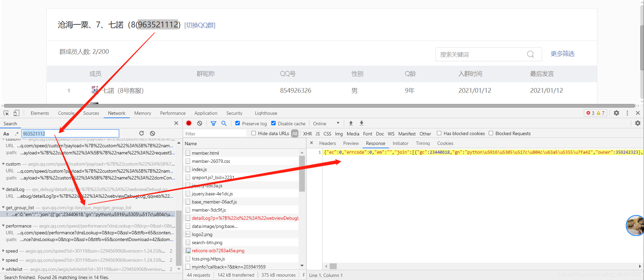644x280 pixels.
Task: Enable Blocked Requests checkbox
Action: (491, 133)
